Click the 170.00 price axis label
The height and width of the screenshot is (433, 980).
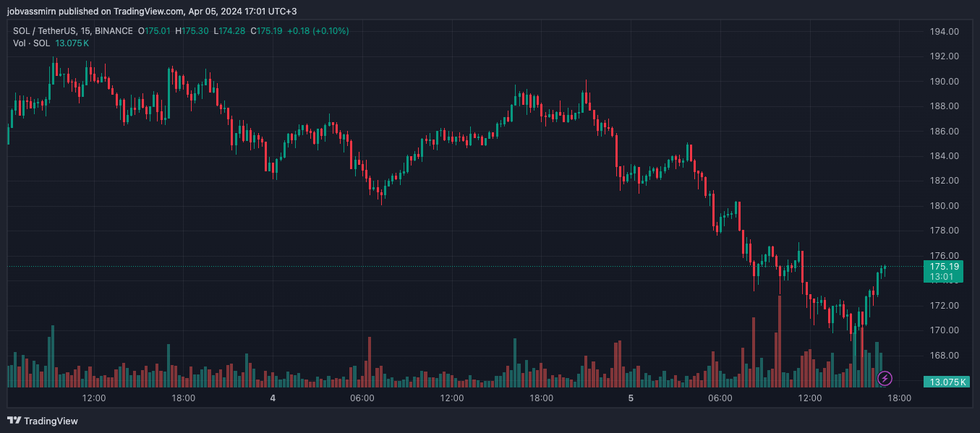945,330
